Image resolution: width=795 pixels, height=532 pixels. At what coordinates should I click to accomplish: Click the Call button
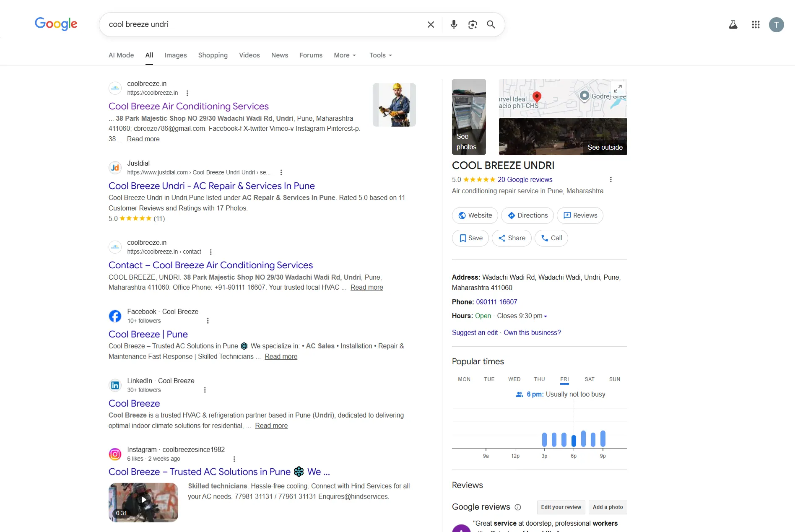551,238
